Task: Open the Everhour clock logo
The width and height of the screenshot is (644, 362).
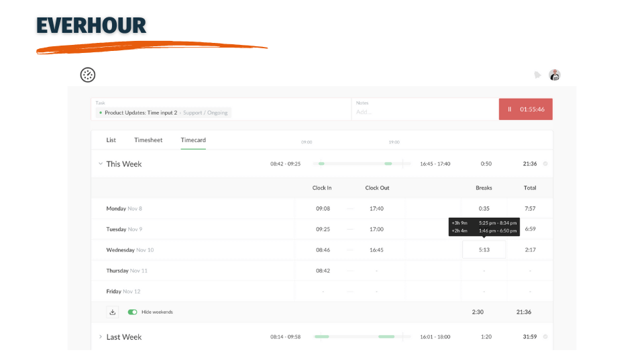Action: pyautogui.click(x=87, y=74)
